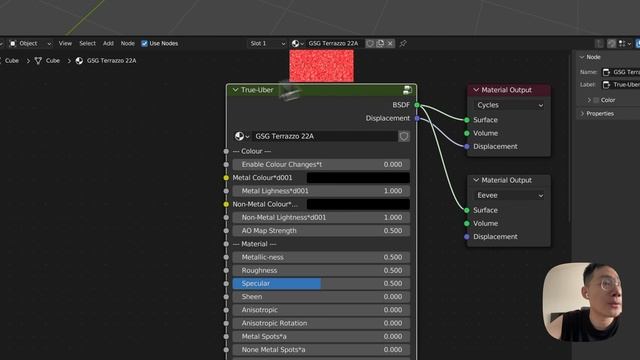Screen dimensions: 640x360
Task: Click the AO Map Strength slider
Action: pyautogui.click(x=321, y=231)
